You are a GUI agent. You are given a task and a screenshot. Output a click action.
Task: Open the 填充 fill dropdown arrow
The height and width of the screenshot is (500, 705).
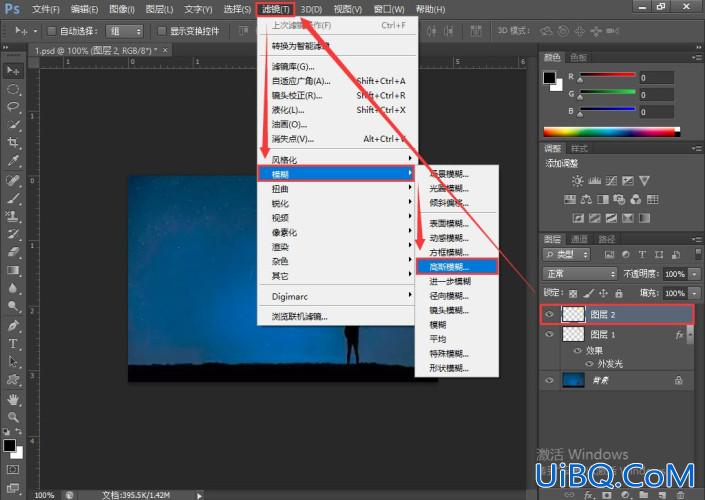click(695, 293)
